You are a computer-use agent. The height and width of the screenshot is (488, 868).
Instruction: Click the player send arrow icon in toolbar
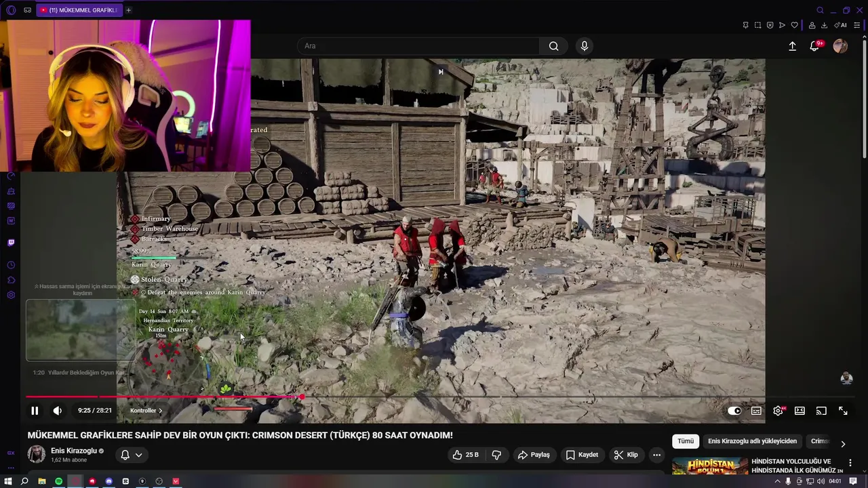click(x=782, y=25)
